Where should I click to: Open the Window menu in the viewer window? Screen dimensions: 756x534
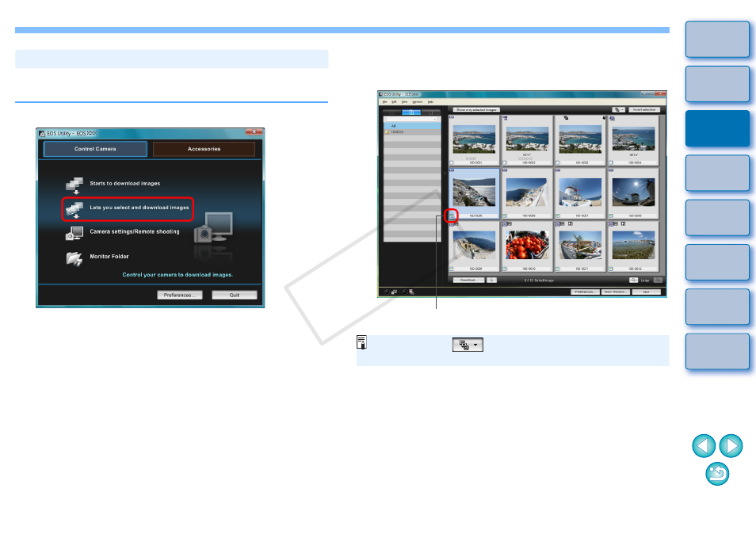[418, 102]
